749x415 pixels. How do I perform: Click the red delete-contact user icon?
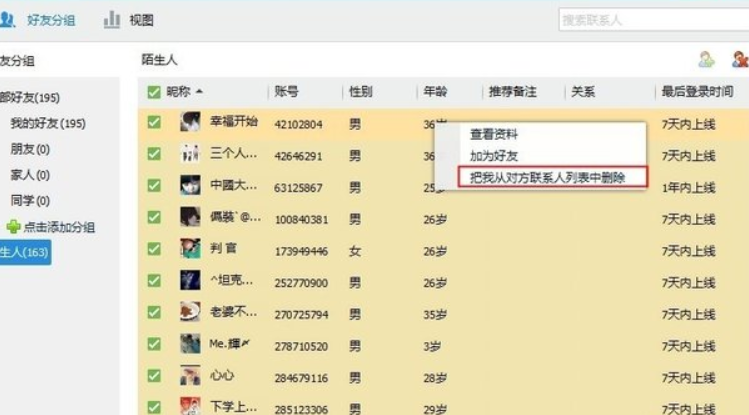click(x=740, y=60)
